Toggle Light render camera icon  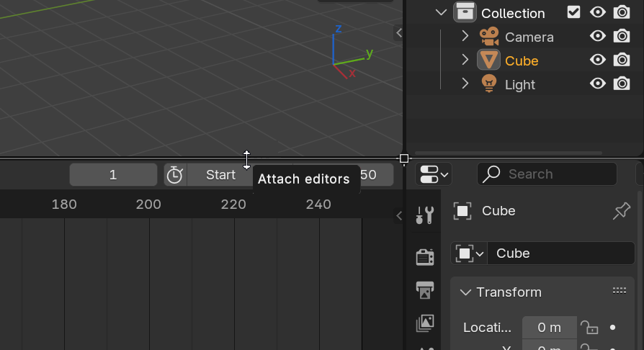coord(622,84)
